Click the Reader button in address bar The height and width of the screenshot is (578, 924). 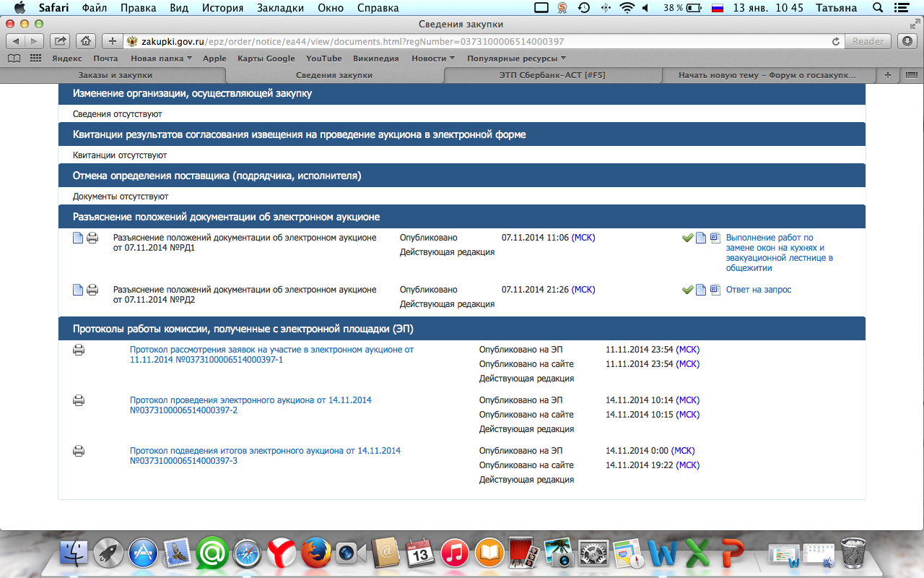tap(868, 41)
